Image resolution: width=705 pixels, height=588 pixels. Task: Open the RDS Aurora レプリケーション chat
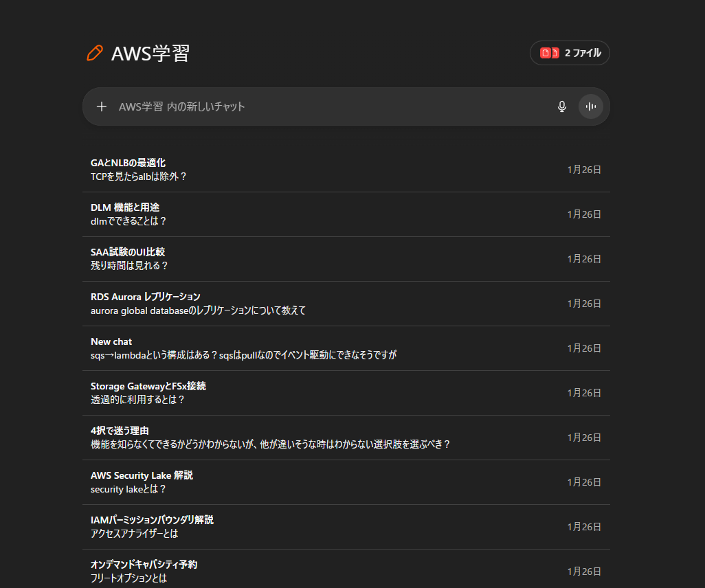coord(346,304)
